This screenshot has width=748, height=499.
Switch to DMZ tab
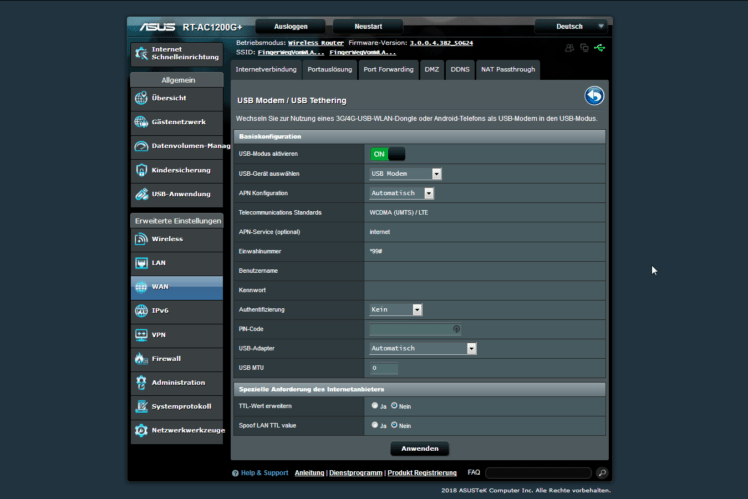click(x=432, y=70)
